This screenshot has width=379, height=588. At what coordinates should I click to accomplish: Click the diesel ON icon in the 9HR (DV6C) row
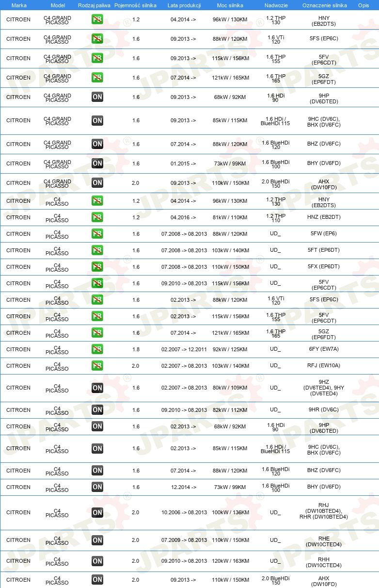pos(97,410)
